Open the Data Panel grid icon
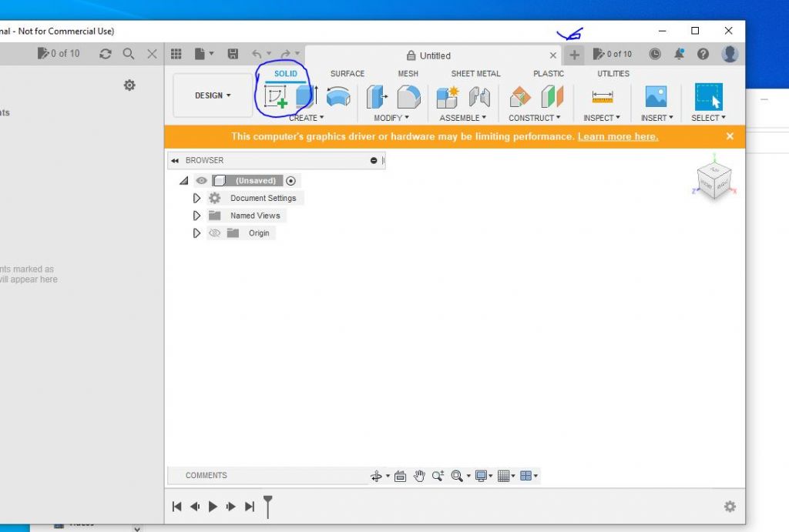 pyautogui.click(x=176, y=54)
